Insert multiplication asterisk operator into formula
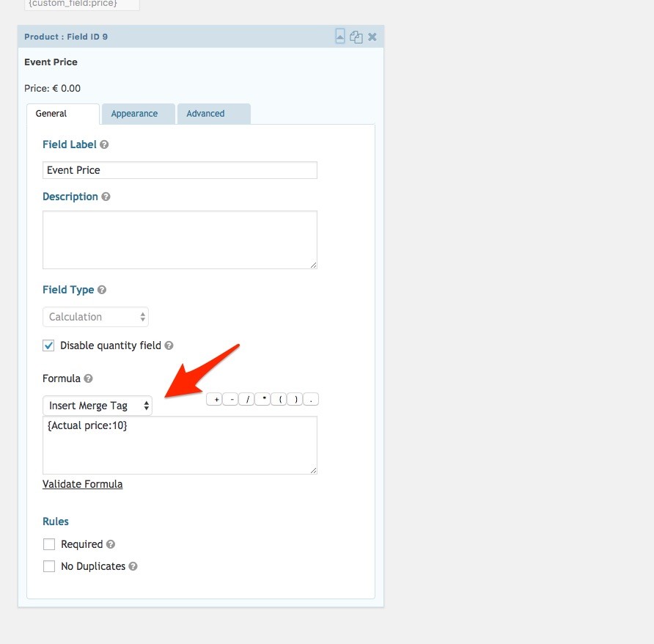This screenshot has height=644, width=654. [x=262, y=400]
